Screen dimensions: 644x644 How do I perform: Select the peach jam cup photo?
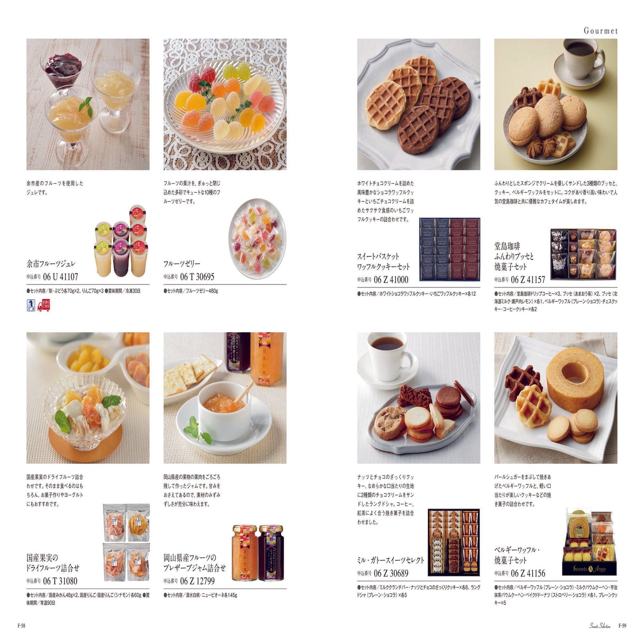[x=225, y=398]
